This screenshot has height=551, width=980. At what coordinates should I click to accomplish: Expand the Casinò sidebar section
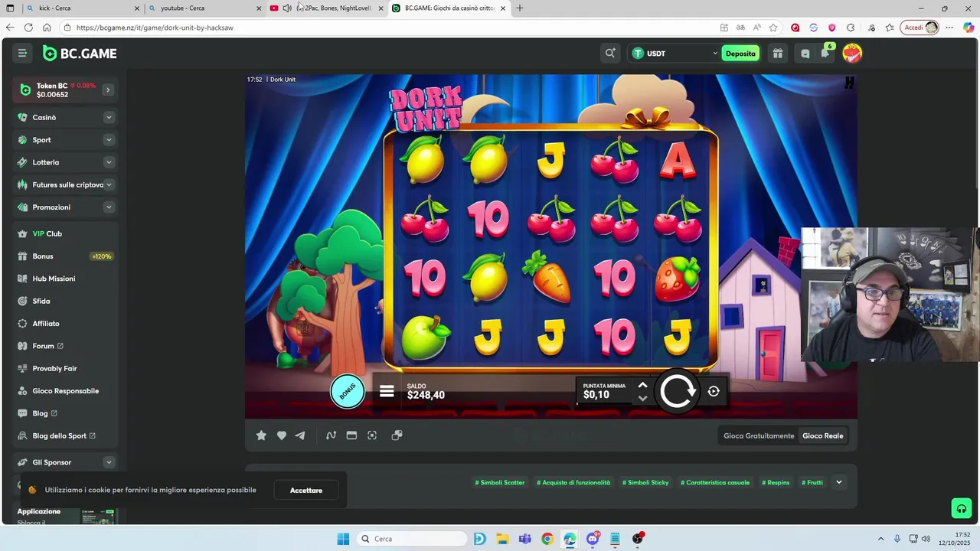point(109,117)
